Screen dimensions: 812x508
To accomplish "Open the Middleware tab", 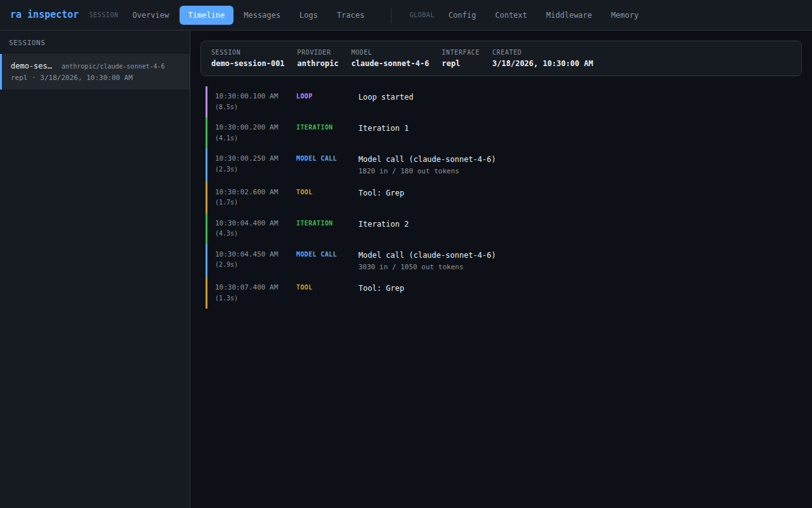I will (x=568, y=15).
